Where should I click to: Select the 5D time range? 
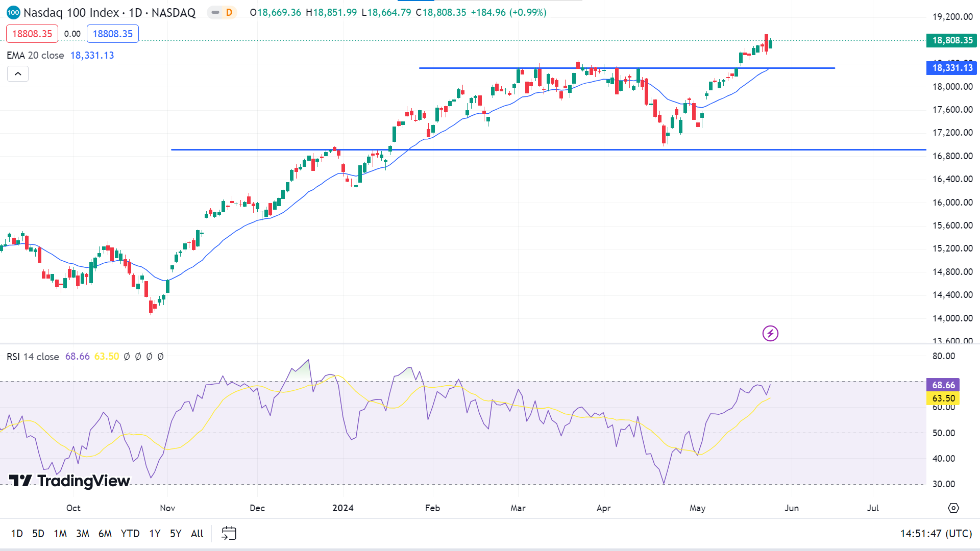[x=38, y=533]
